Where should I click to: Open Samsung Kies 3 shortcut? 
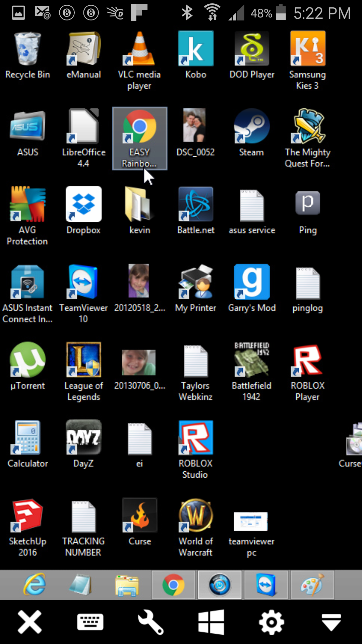pos(308,61)
